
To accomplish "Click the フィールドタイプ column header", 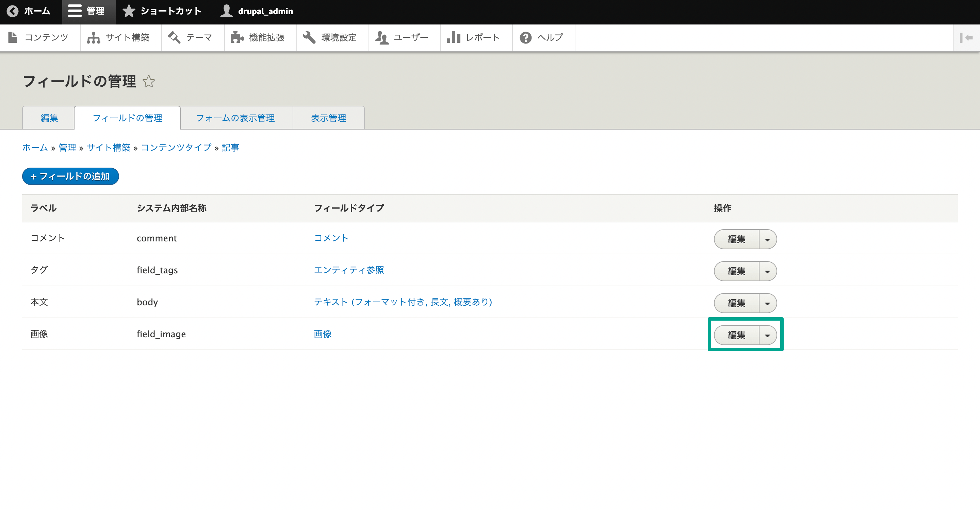I will [x=349, y=208].
